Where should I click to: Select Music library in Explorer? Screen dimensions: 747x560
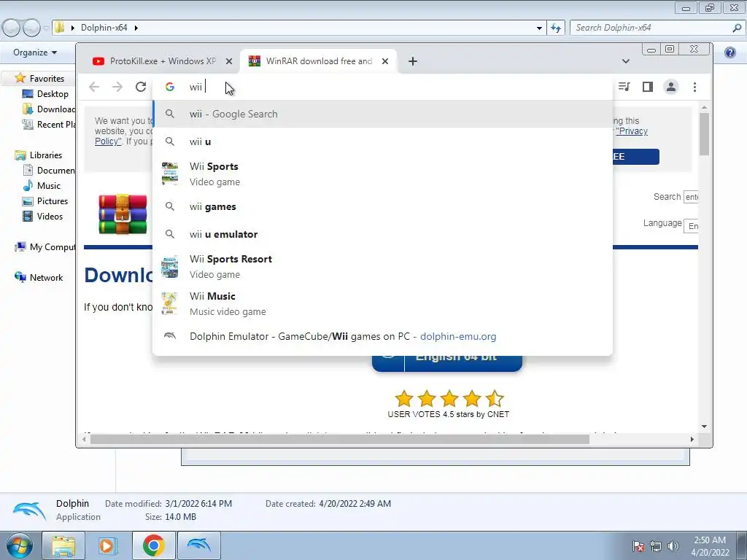(42, 186)
